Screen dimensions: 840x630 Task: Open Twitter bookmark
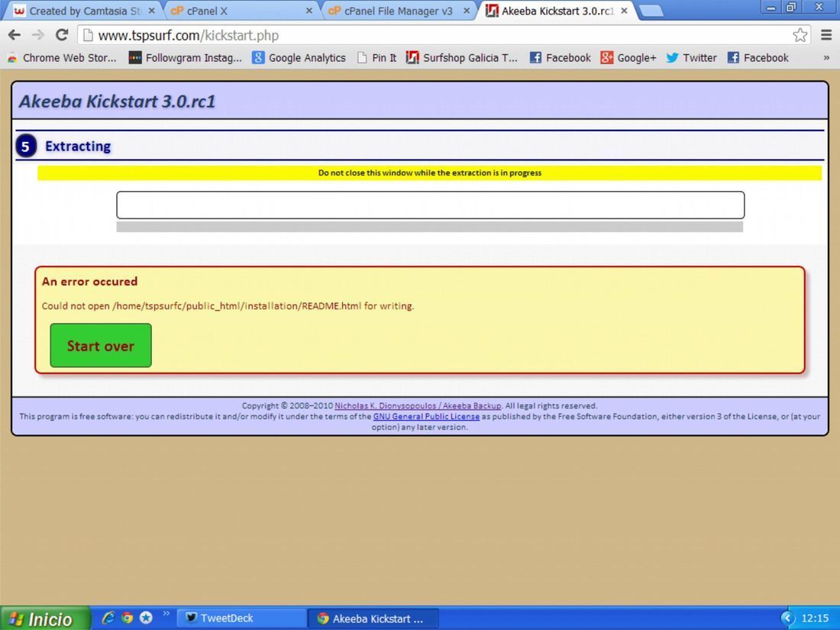point(691,58)
